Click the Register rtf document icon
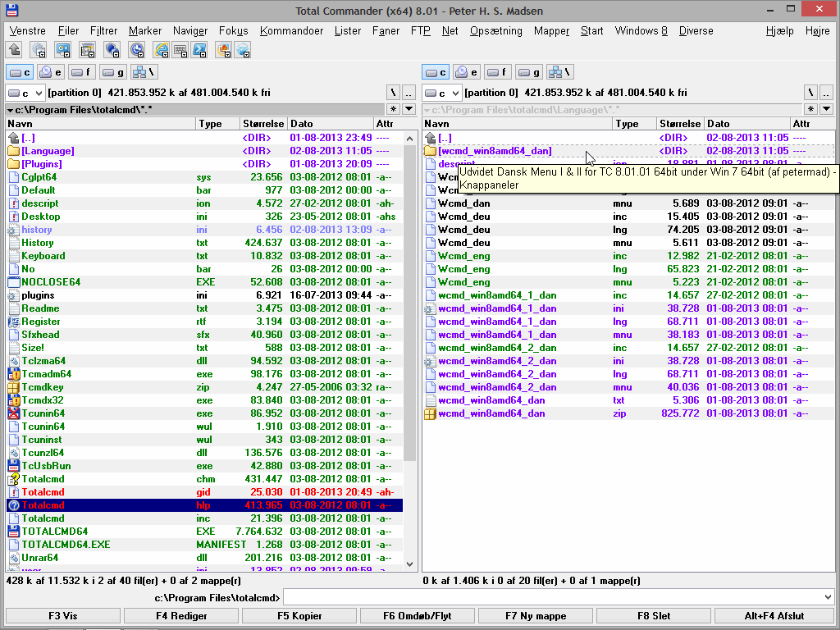 pyautogui.click(x=13, y=322)
